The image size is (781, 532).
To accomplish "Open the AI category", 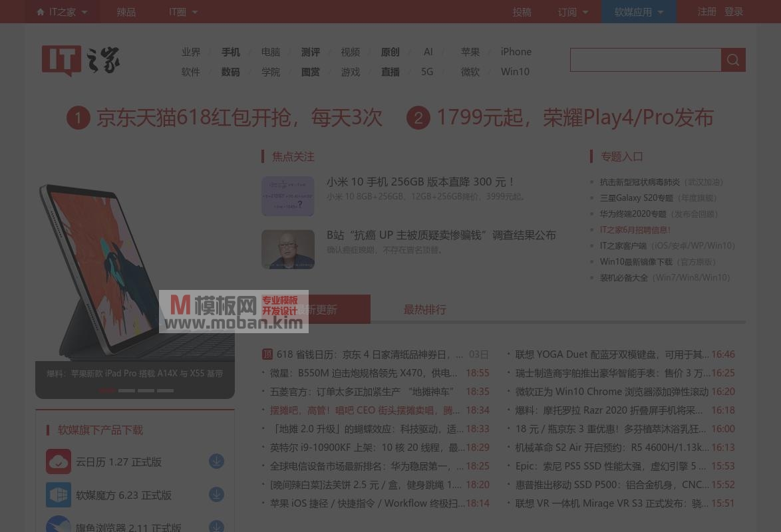I will point(428,52).
